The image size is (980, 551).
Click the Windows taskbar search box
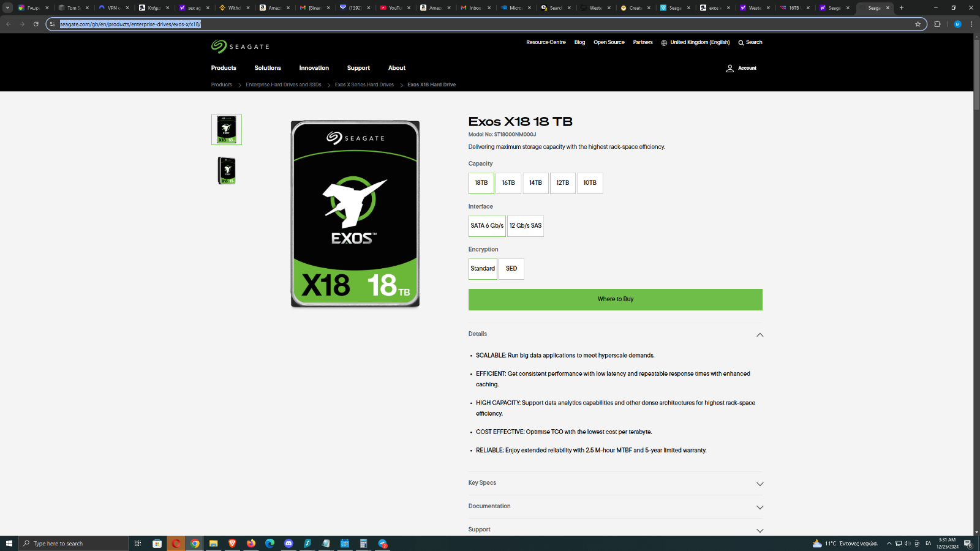(x=73, y=544)
